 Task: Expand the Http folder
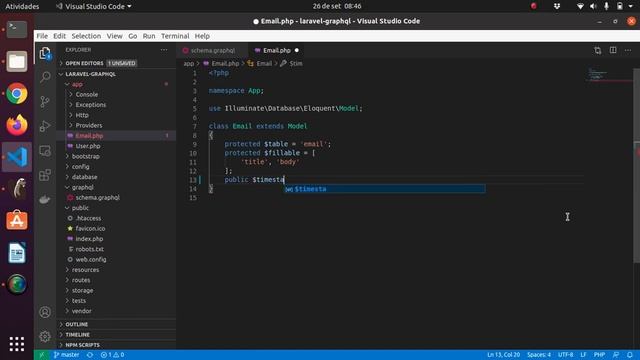tap(82, 115)
